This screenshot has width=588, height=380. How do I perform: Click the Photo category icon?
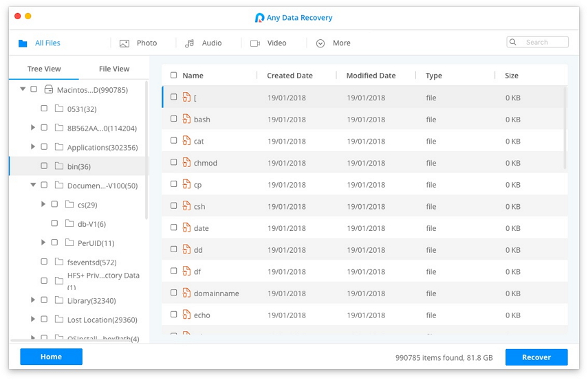pyautogui.click(x=124, y=43)
